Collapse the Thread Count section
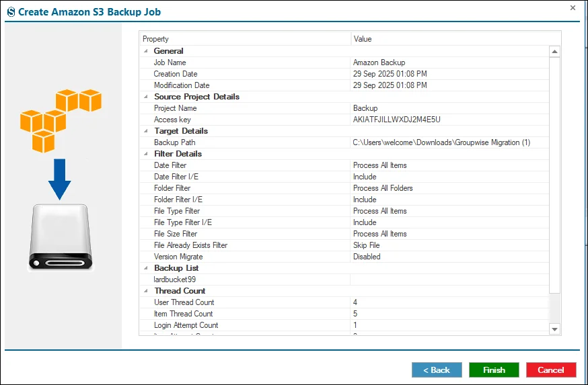Viewport: 588px width, 385px height. (146, 291)
